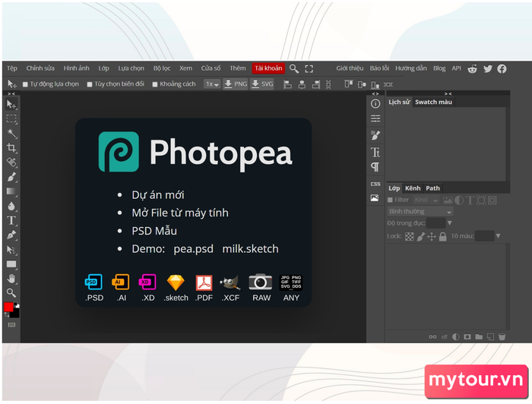532x404 pixels.
Task: Toggle fullscreen mode icon
Action: (x=309, y=69)
